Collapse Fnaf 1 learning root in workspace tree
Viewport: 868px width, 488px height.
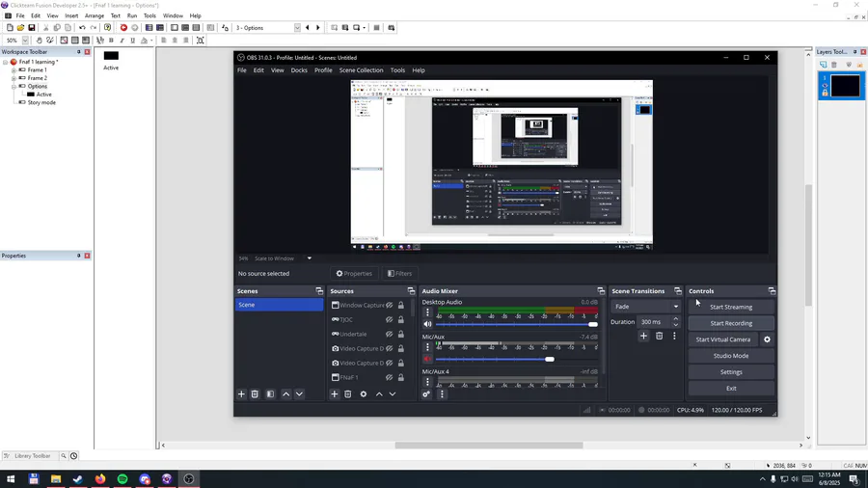(x=6, y=62)
